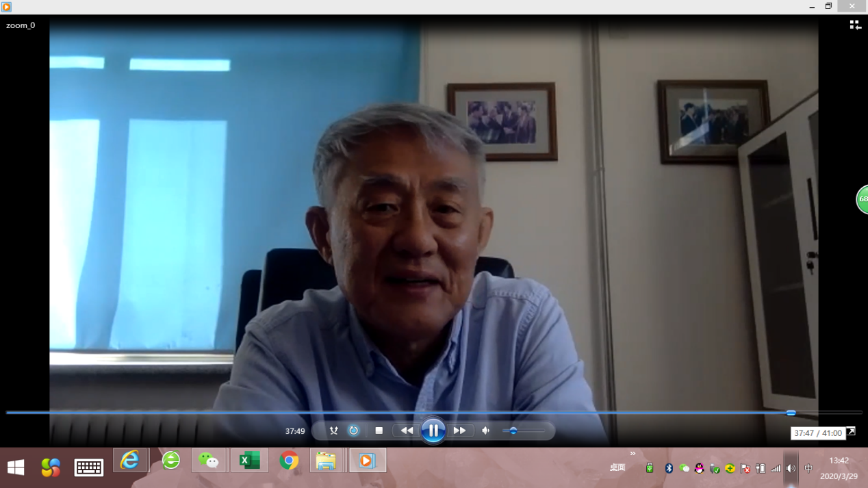Toggle the repeat playback option
The width and height of the screenshot is (868, 488).
point(353,431)
